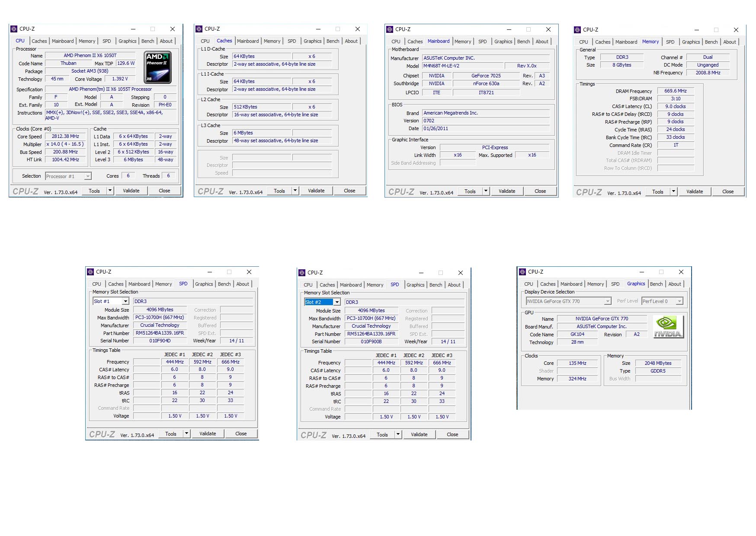The height and width of the screenshot is (536, 756).
Task: Open the Perf Level 0 dropdown
Action: (x=679, y=301)
